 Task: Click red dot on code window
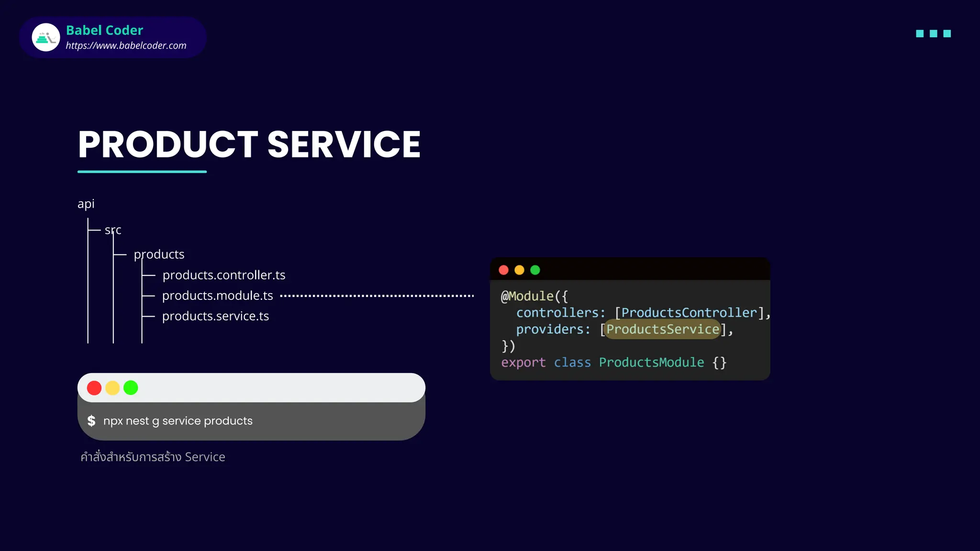tap(503, 270)
